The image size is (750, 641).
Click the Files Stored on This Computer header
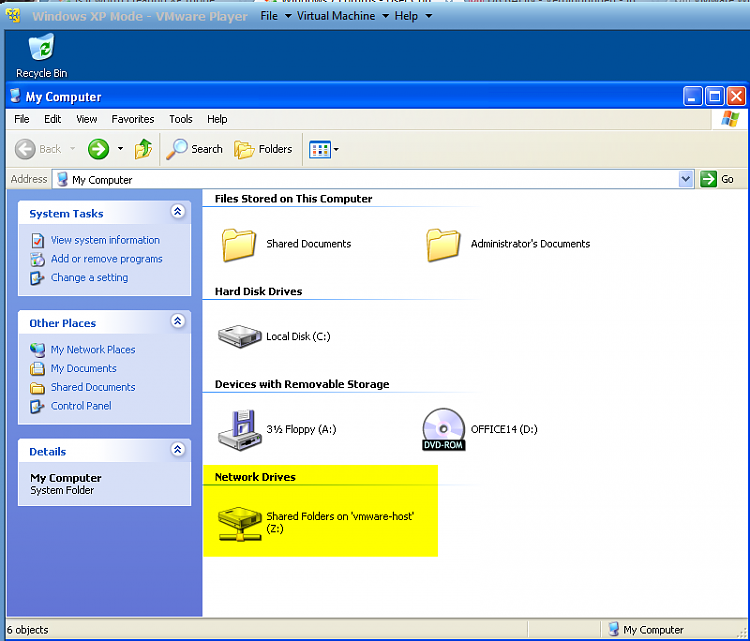pyautogui.click(x=293, y=199)
